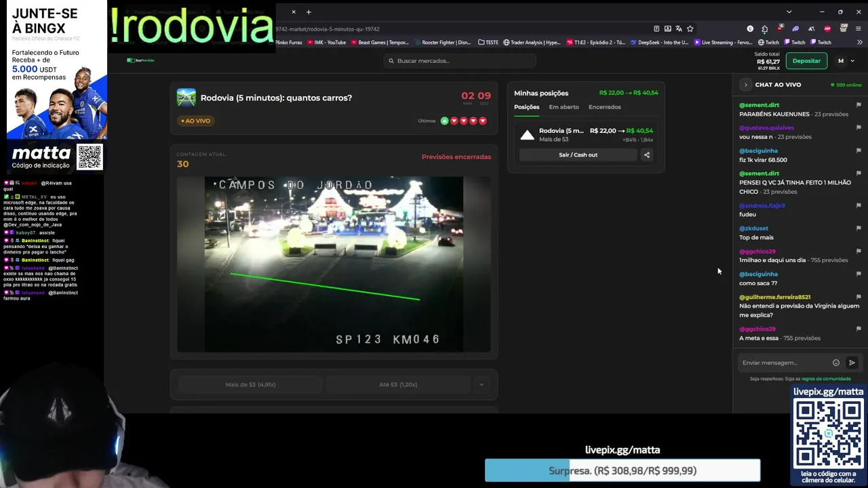This screenshot has width=868, height=488.
Task: Flag @guilherme.ferreira8521 message
Action: click(x=859, y=297)
